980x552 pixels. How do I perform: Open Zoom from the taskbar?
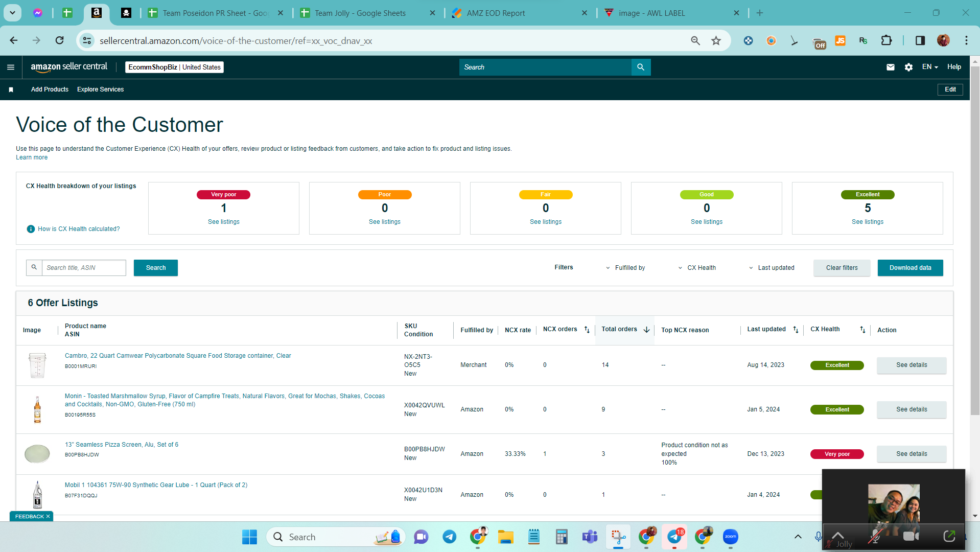[731, 537]
